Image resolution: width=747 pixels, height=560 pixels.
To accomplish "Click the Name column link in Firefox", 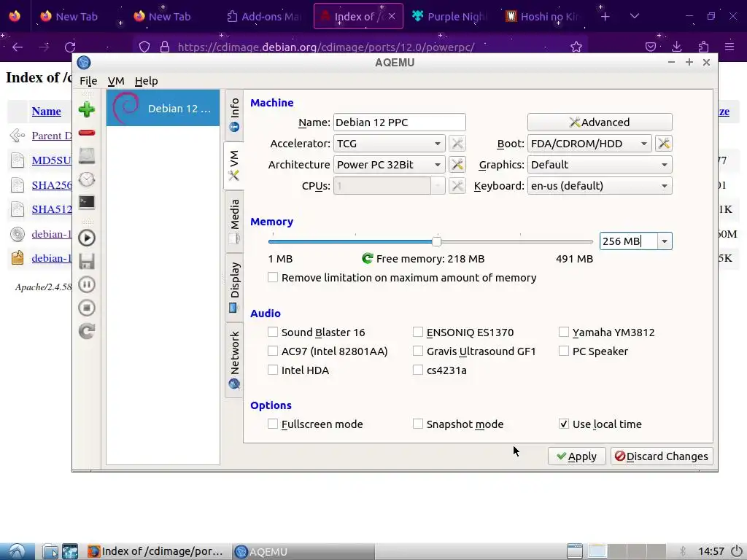I will (46, 112).
